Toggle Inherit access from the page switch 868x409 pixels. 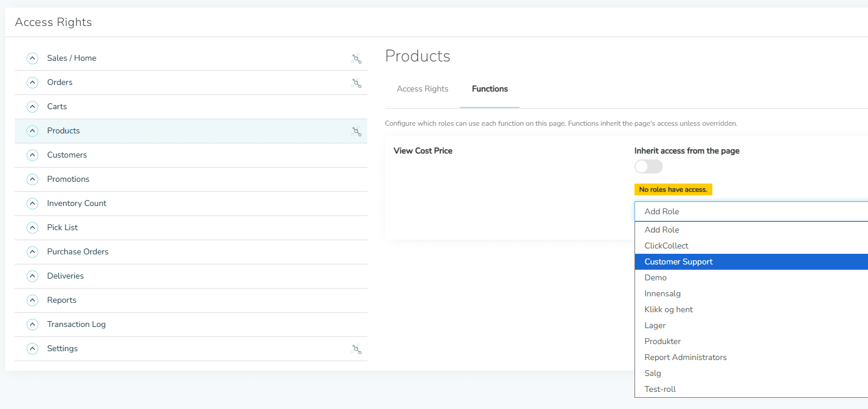pyautogui.click(x=649, y=167)
